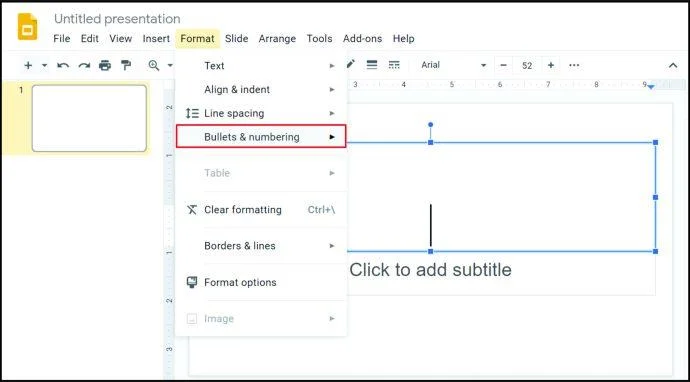
Task: Open the Edit menu
Action: click(90, 39)
